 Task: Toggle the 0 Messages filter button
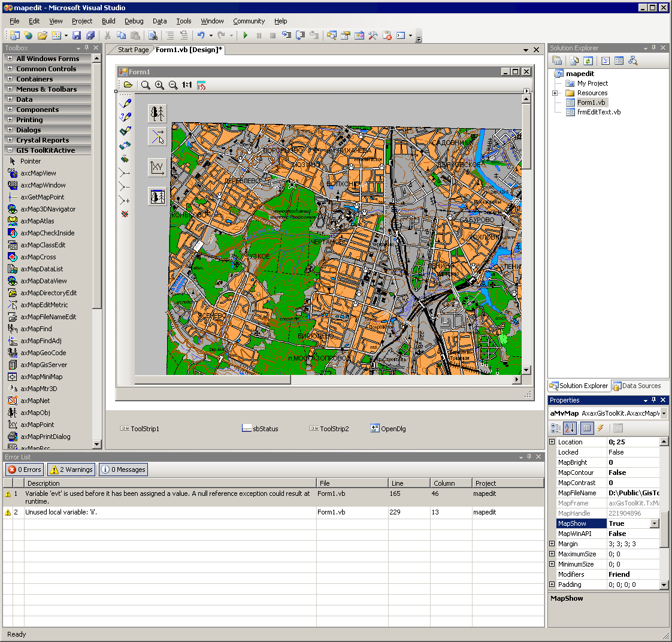[x=123, y=470]
